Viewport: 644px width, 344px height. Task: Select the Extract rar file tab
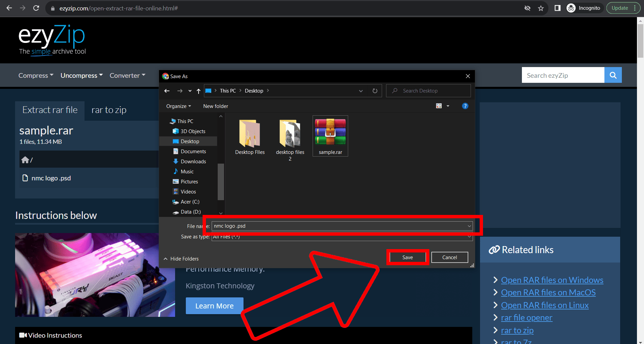50,110
